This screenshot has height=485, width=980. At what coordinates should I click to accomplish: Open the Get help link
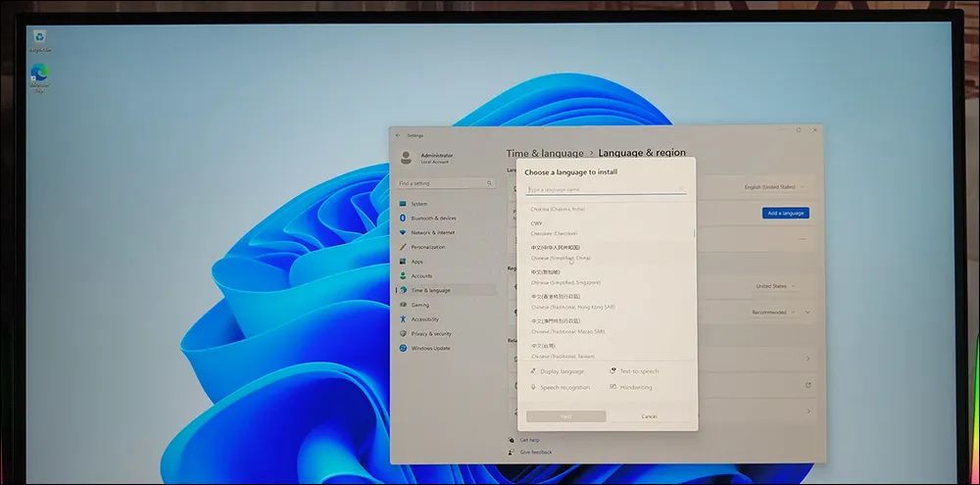pos(530,440)
